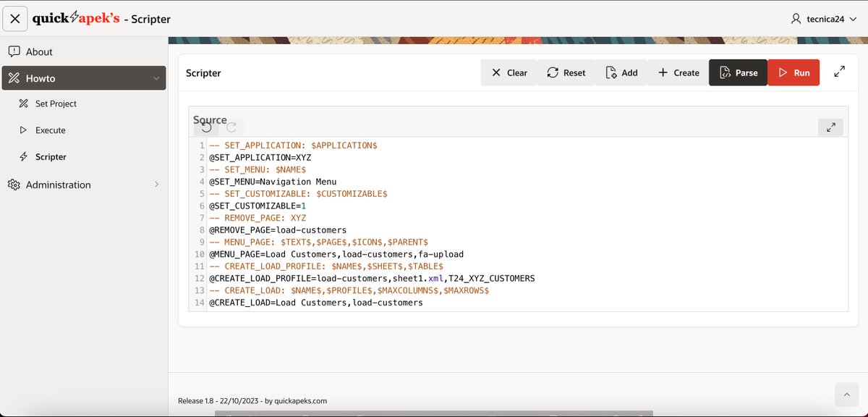The height and width of the screenshot is (417, 868).
Task: Expand the Administration chevron
Action: click(156, 185)
